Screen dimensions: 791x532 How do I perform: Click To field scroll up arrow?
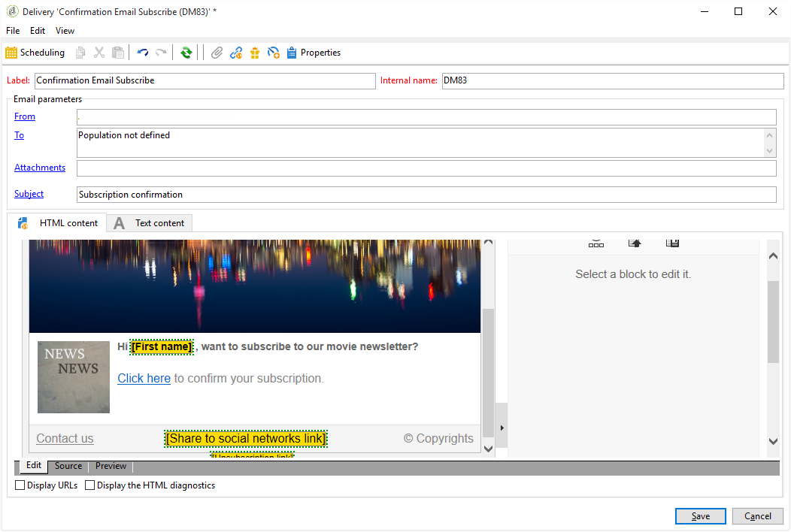pos(769,135)
